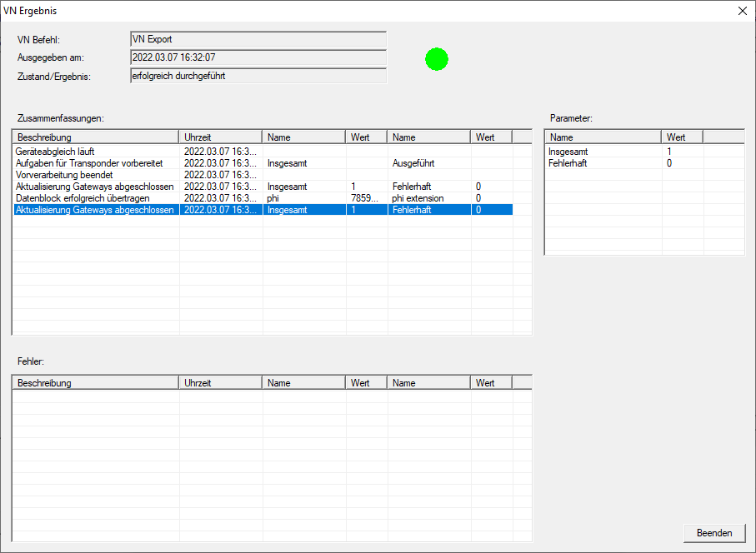Image resolution: width=756 pixels, height=553 pixels.
Task: Click the green status indicator circle
Action: (436, 59)
